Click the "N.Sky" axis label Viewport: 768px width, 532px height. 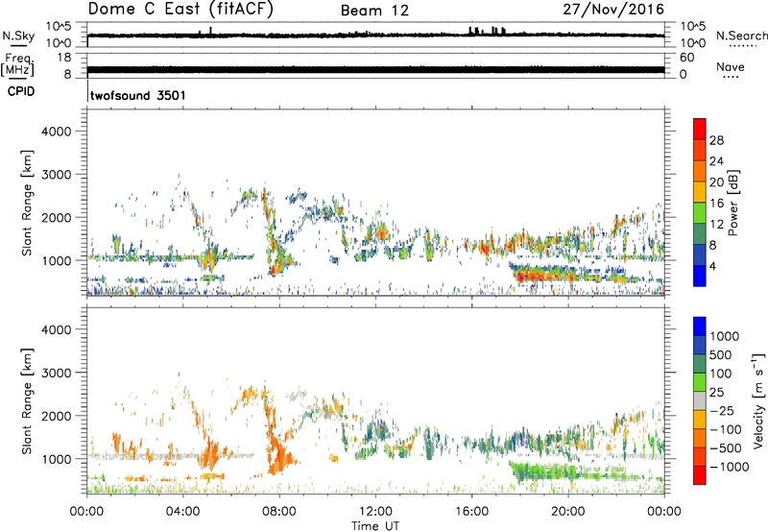18,36
